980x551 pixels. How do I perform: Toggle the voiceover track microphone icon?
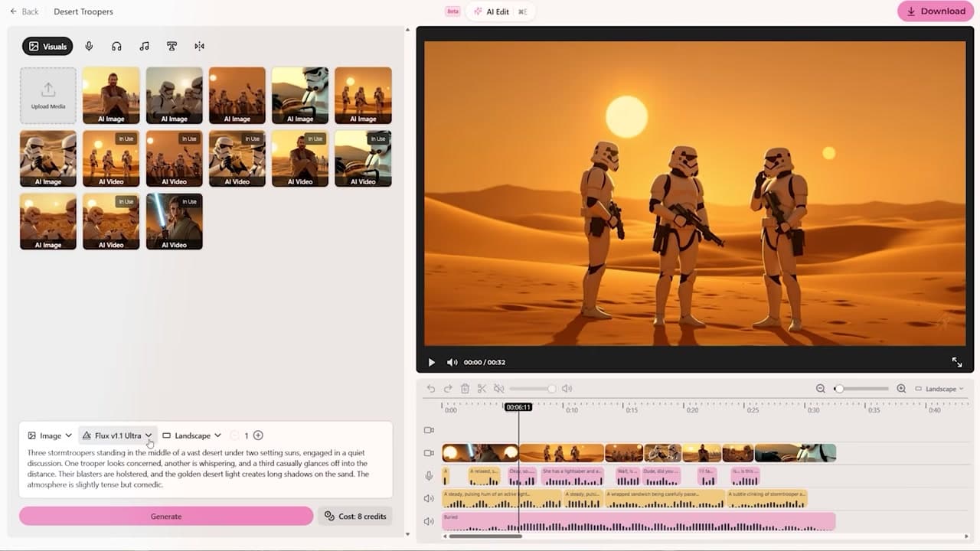click(429, 476)
